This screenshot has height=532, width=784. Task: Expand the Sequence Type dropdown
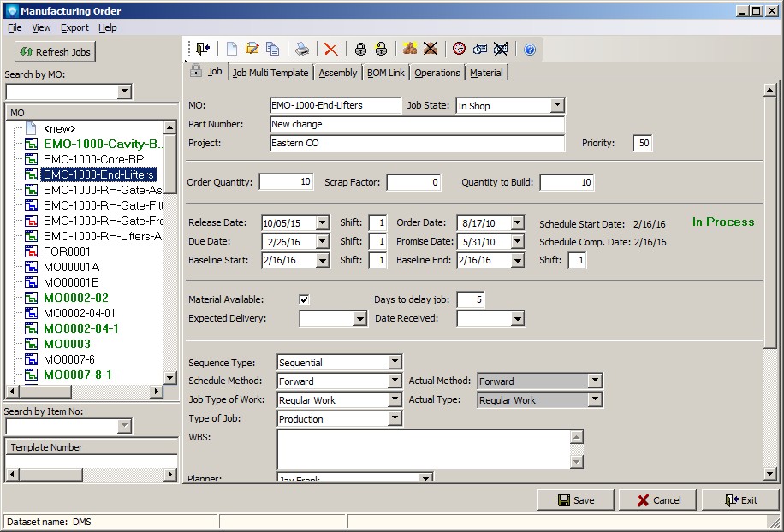395,362
